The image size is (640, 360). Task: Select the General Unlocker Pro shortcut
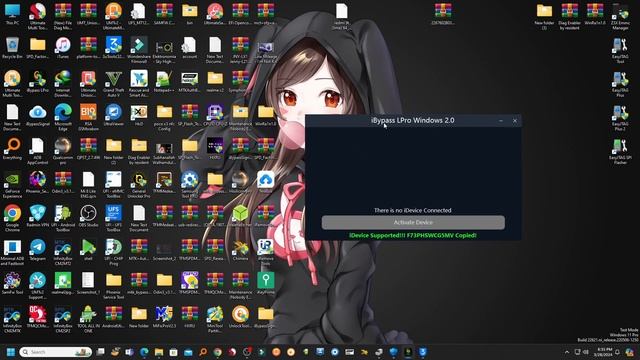139,185
